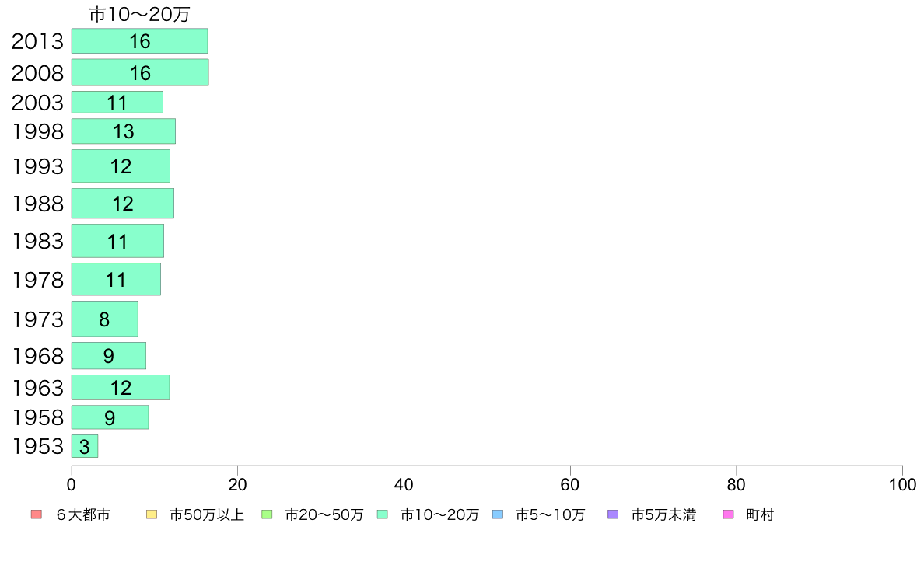This screenshot has height=572, width=924.
Task: Select the 2008 bar showing 16
Action: pos(140,72)
